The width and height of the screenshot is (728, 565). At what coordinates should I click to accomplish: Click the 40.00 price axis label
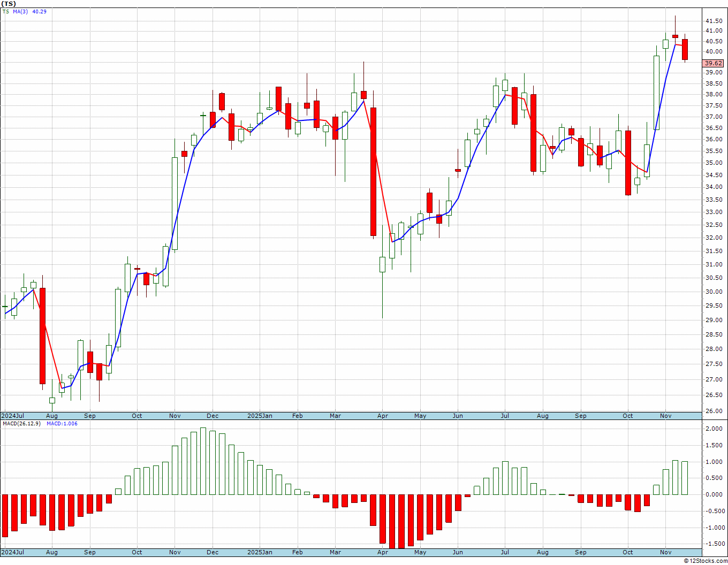(x=714, y=52)
